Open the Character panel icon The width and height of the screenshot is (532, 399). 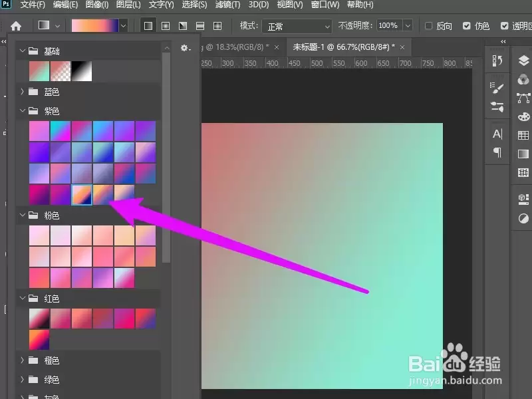[x=497, y=134]
